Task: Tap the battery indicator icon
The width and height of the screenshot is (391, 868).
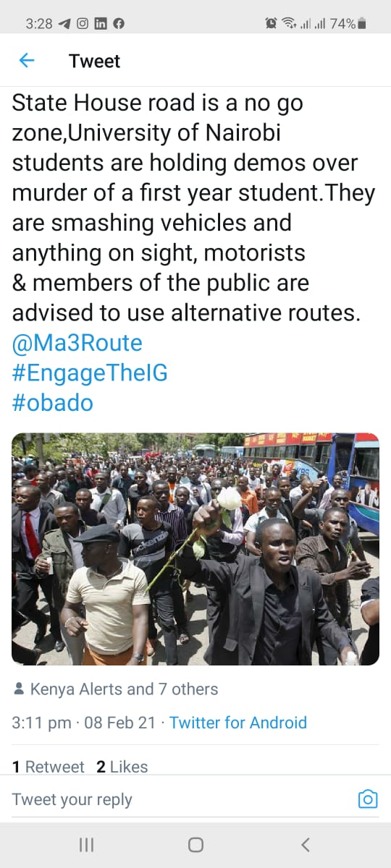Action: click(362, 24)
